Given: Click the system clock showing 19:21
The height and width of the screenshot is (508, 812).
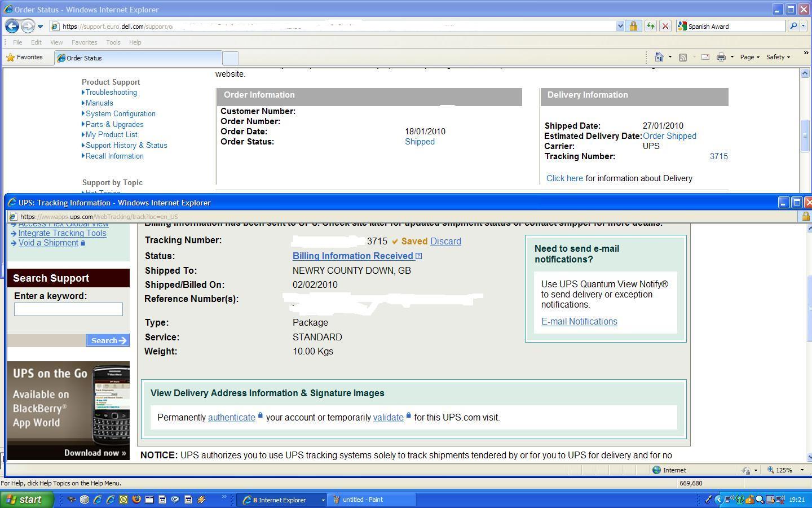Looking at the screenshot, I should [x=797, y=500].
